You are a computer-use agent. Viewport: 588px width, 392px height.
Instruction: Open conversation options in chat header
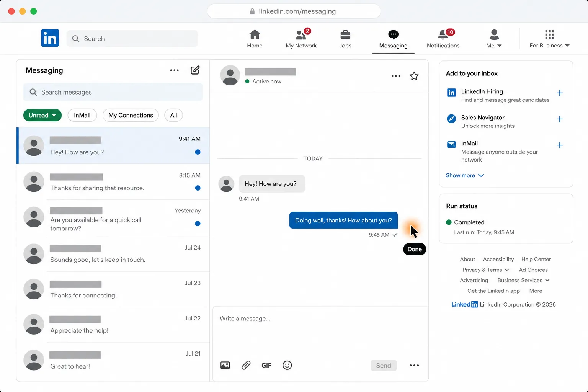click(396, 76)
